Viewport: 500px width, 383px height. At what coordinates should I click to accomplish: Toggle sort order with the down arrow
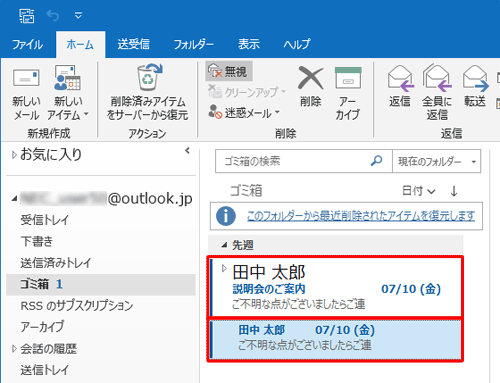point(454,191)
